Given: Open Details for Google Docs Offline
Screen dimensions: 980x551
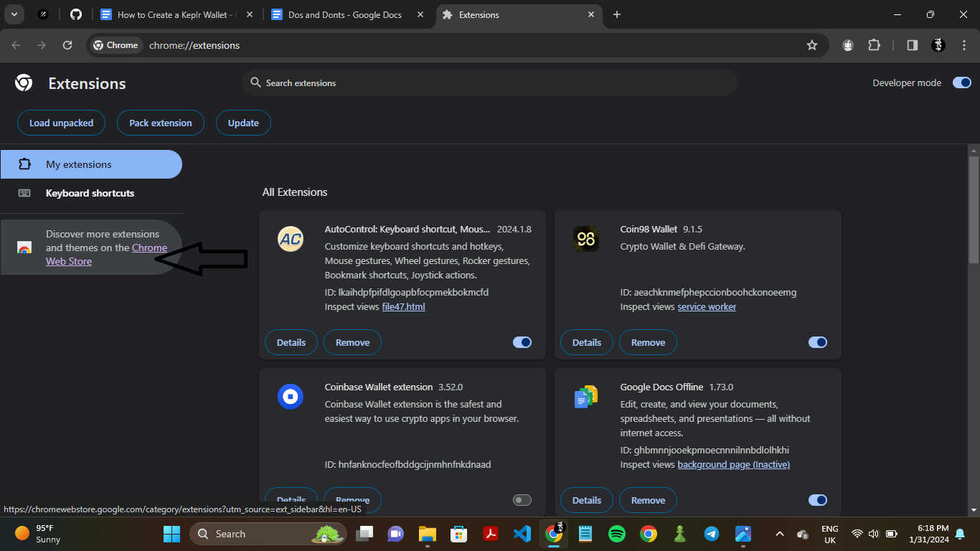Looking at the screenshot, I should [587, 500].
